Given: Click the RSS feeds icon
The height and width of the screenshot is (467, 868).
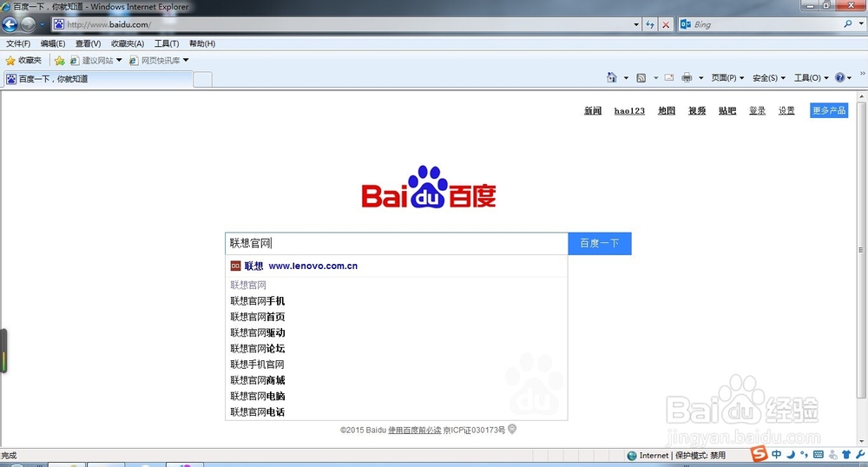Looking at the screenshot, I should point(641,78).
